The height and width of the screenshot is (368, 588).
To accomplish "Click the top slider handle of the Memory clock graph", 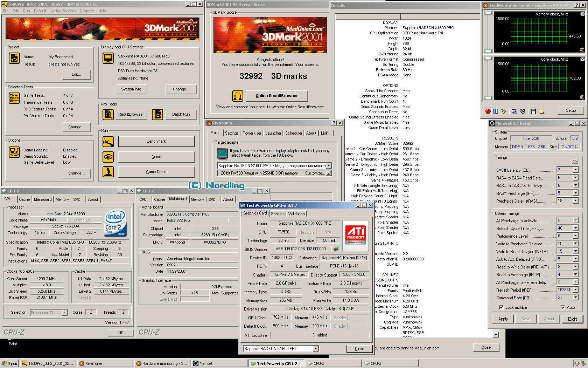I will point(488,14).
